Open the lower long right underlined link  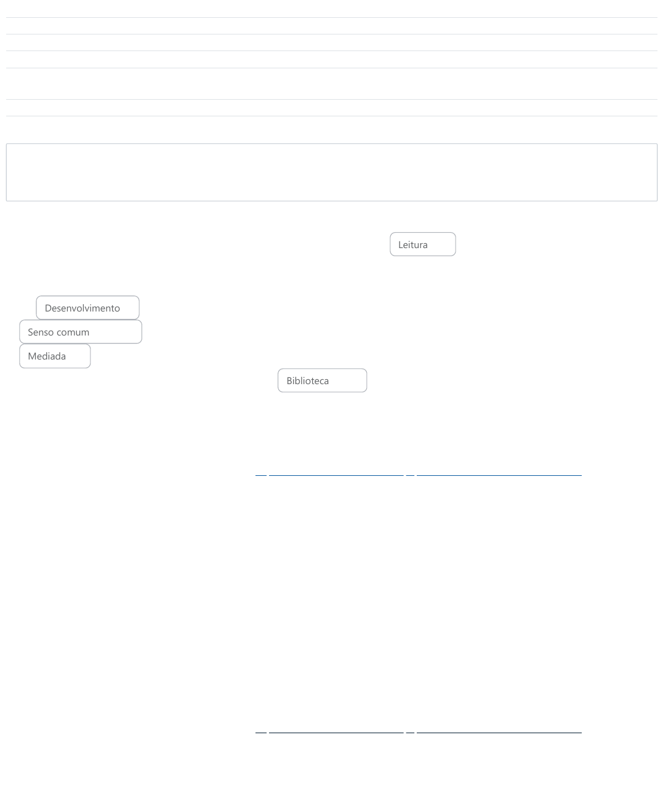pyautogui.click(x=499, y=732)
